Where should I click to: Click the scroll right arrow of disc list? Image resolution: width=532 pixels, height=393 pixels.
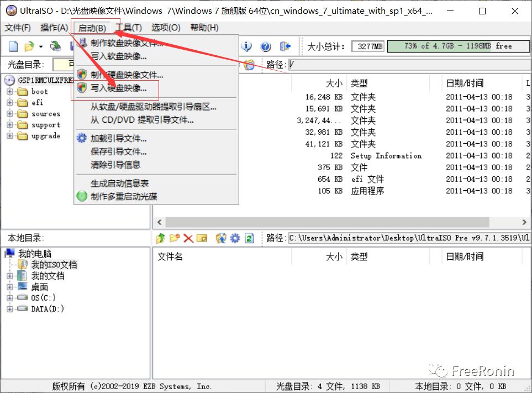524,222
